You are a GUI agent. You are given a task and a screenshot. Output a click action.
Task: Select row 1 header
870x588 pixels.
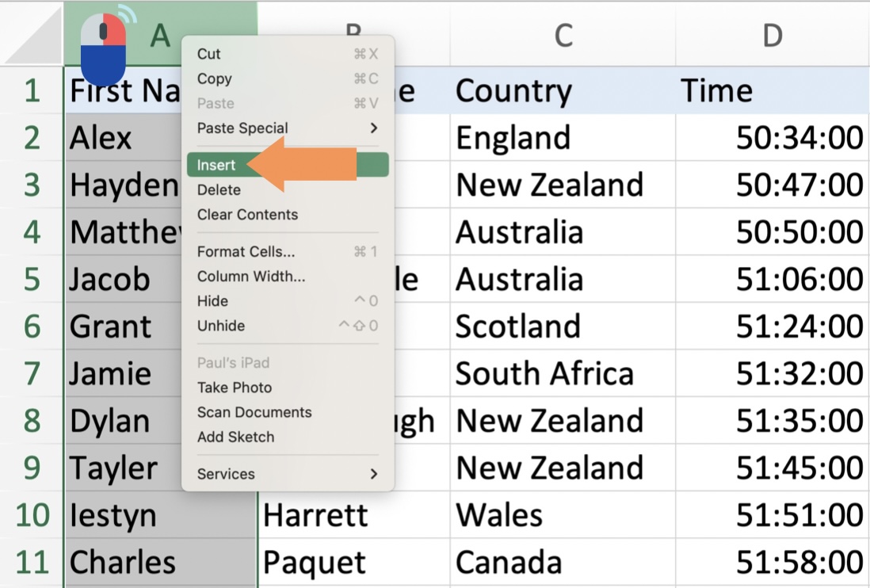point(32,90)
